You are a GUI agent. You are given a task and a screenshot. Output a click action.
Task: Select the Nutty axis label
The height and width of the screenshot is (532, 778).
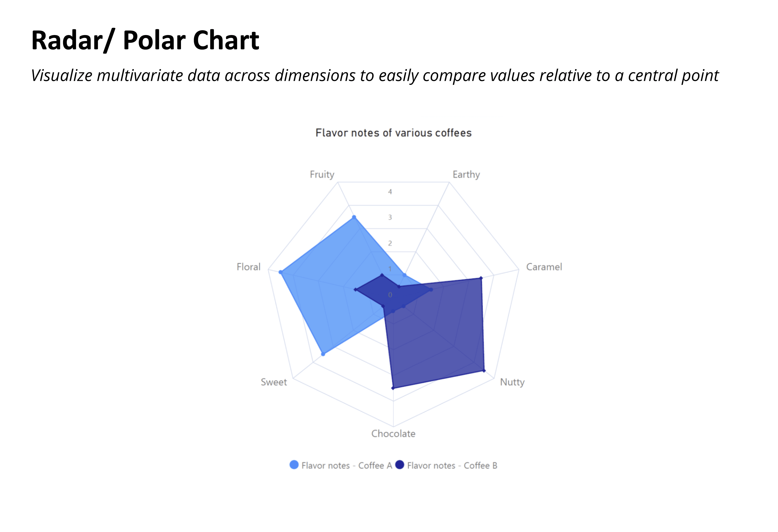point(512,382)
